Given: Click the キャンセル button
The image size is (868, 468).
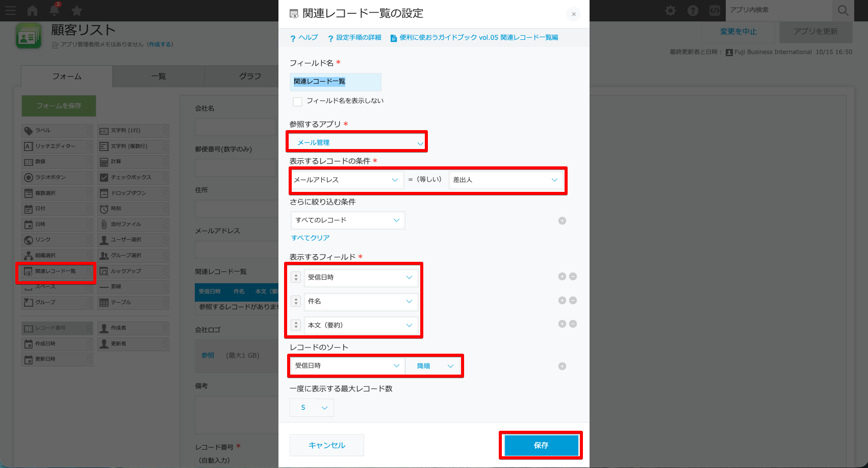Looking at the screenshot, I should [327, 446].
